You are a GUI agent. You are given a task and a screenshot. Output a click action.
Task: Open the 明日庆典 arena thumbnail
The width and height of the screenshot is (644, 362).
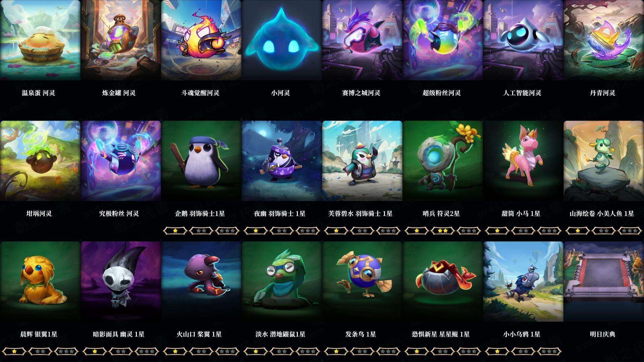(x=604, y=282)
